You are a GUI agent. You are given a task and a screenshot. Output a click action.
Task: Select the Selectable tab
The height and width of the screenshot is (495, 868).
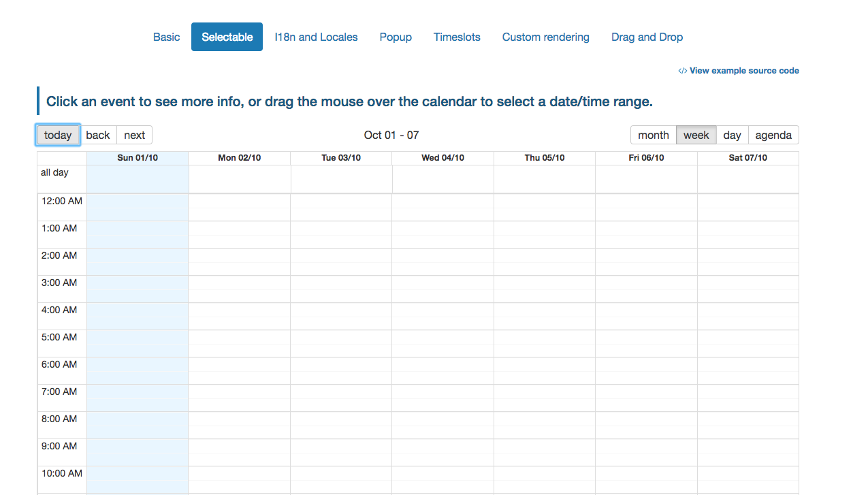tap(227, 37)
